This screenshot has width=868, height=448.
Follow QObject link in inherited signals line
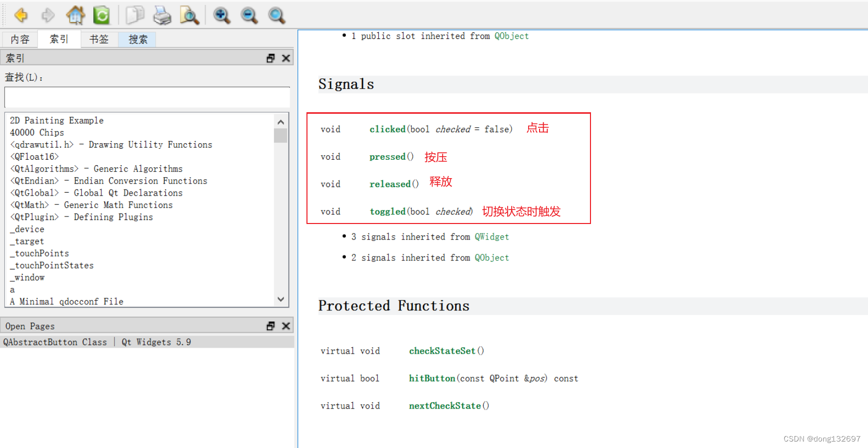point(492,258)
